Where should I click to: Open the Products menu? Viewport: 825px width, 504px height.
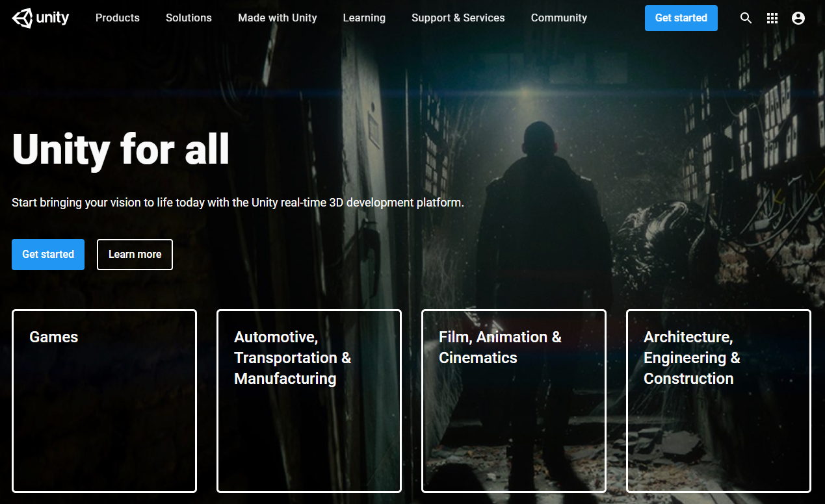click(x=118, y=18)
